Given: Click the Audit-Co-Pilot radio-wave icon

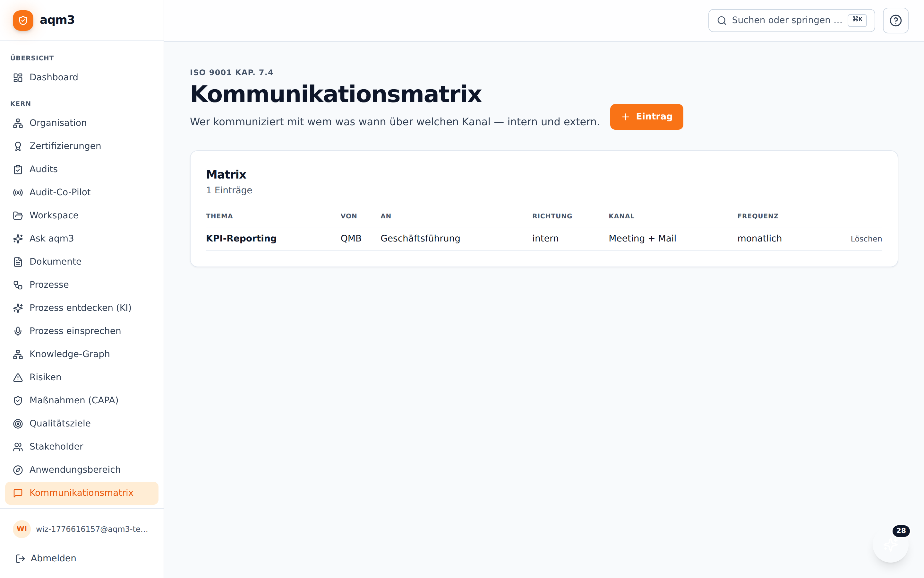Looking at the screenshot, I should pyautogui.click(x=18, y=193).
